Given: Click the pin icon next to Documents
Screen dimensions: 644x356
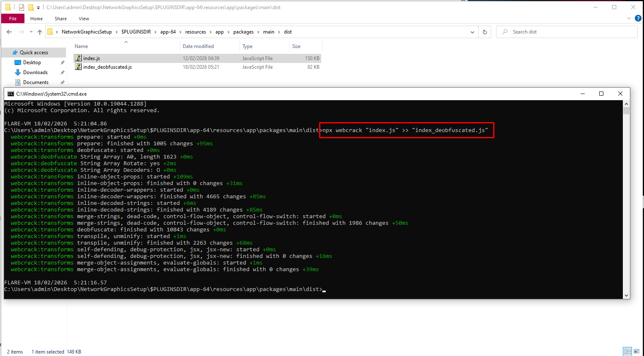Looking at the screenshot, I should click(62, 82).
